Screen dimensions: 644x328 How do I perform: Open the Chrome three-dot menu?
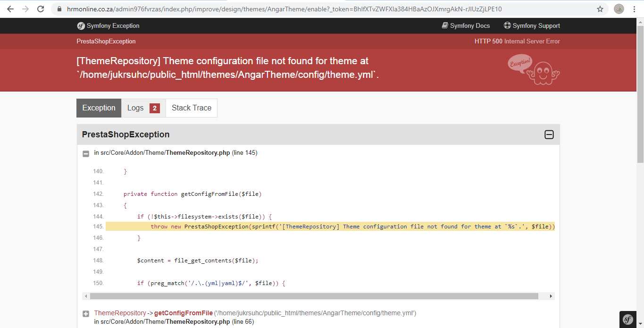pyautogui.click(x=634, y=9)
